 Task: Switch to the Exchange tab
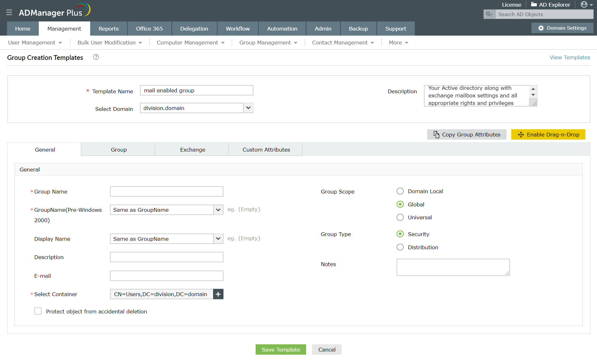coord(192,150)
